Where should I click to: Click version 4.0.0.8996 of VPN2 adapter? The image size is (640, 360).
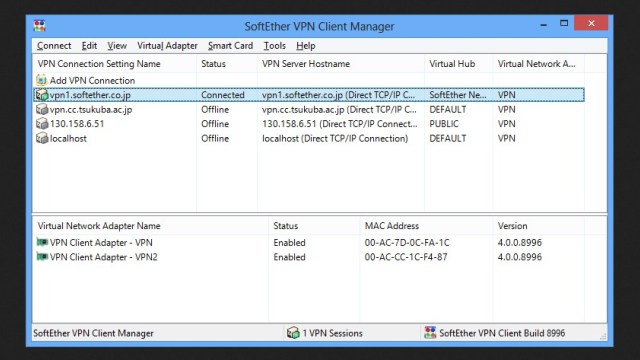pyautogui.click(x=520, y=257)
